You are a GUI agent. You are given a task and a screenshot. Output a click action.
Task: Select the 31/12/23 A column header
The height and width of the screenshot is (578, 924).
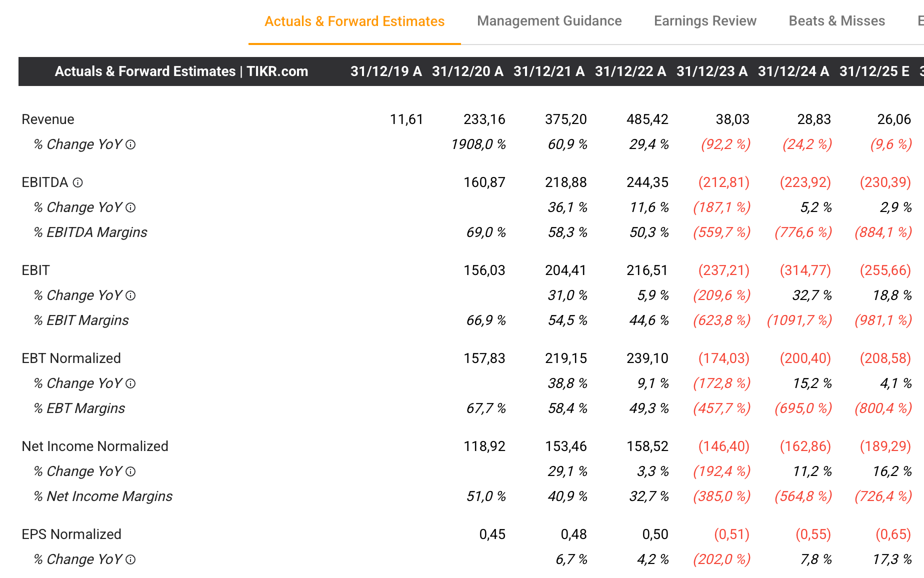712,71
